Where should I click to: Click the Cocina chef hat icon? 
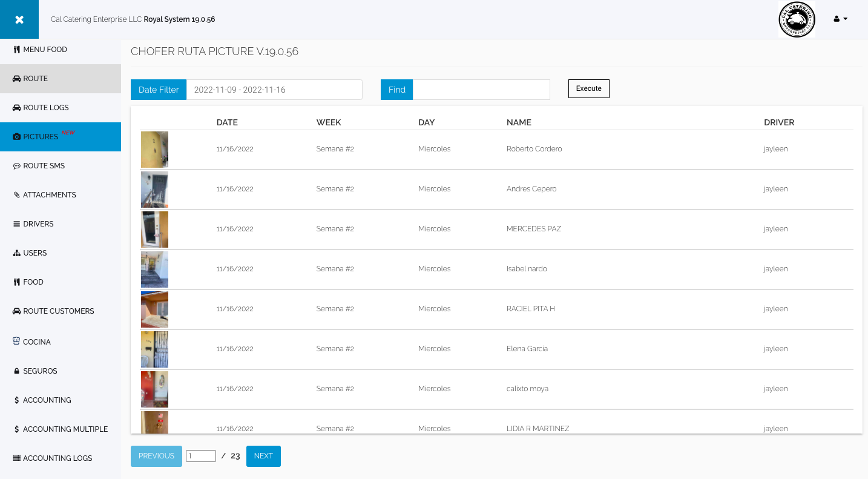click(16, 341)
